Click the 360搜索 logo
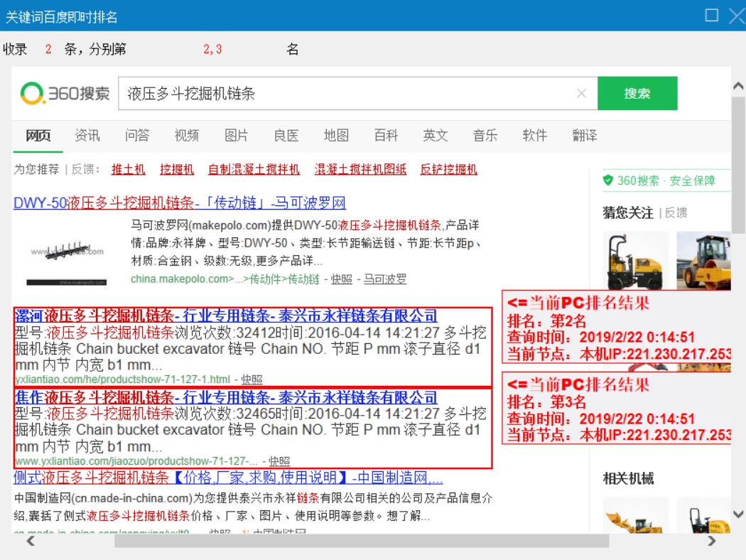The height and width of the screenshot is (560, 746). pos(65,93)
